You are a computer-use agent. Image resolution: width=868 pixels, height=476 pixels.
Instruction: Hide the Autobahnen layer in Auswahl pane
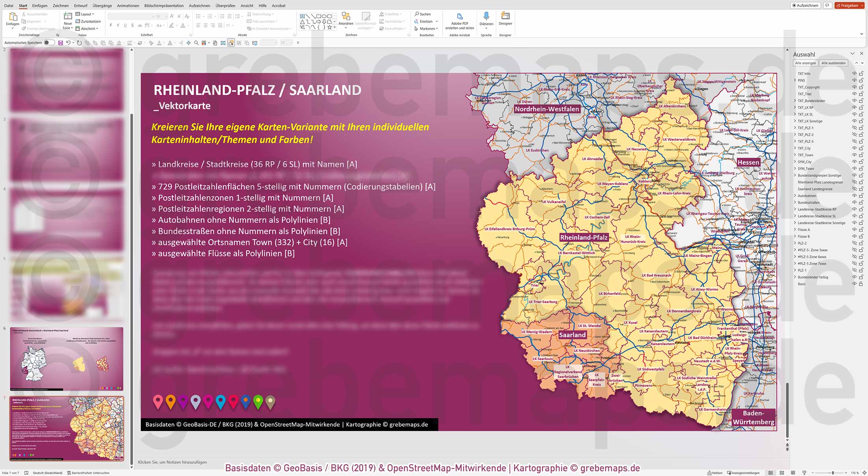click(854, 195)
